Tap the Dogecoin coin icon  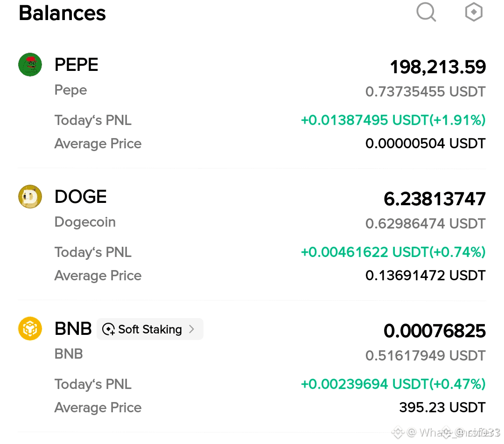(30, 197)
